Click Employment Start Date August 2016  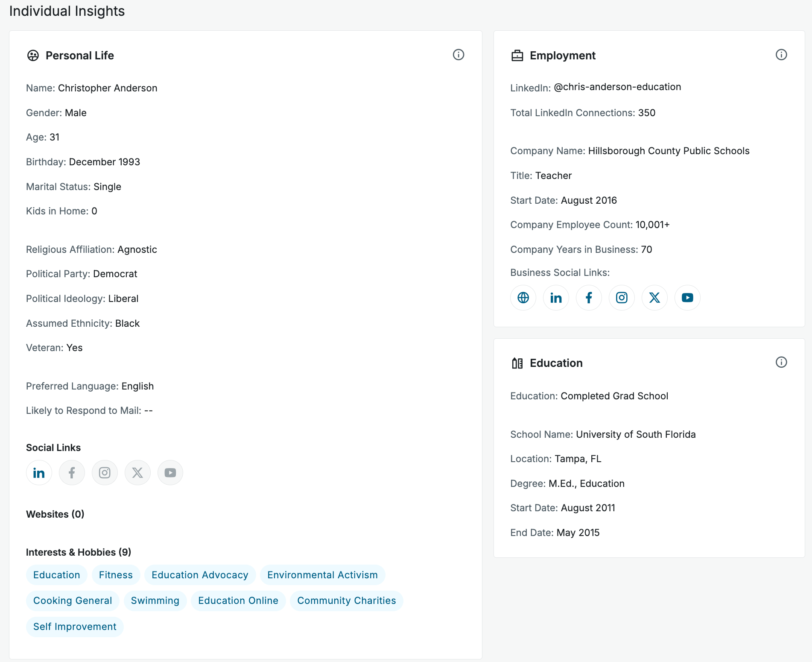(x=589, y=200)
